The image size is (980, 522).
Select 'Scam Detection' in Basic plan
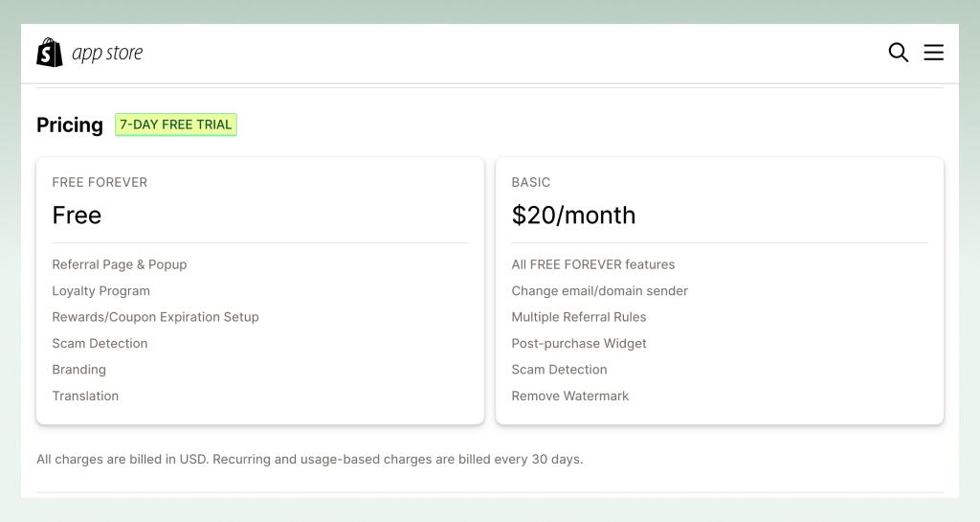(559, 370)
